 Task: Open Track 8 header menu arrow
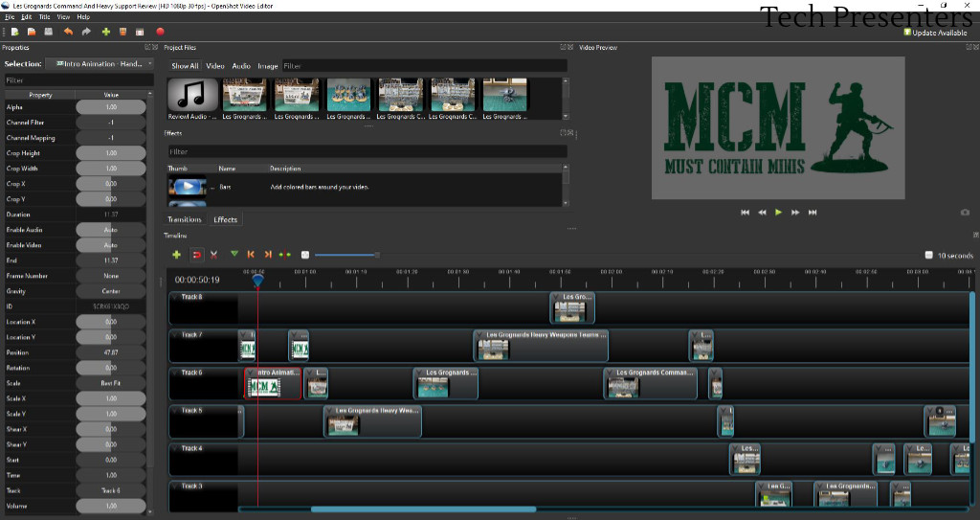176,297
